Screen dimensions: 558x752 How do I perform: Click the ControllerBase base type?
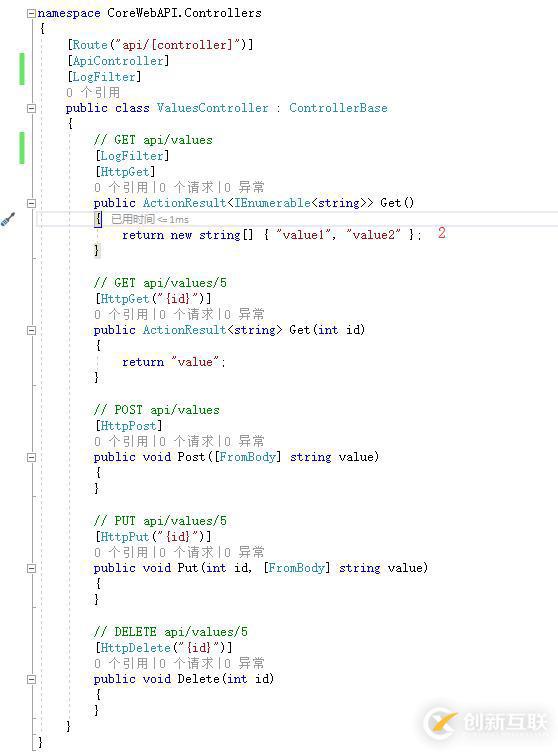[338, 108]
